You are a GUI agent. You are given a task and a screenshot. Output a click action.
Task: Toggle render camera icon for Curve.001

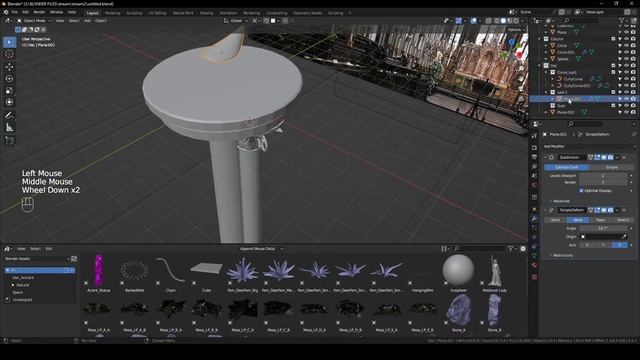click(633, 52)
